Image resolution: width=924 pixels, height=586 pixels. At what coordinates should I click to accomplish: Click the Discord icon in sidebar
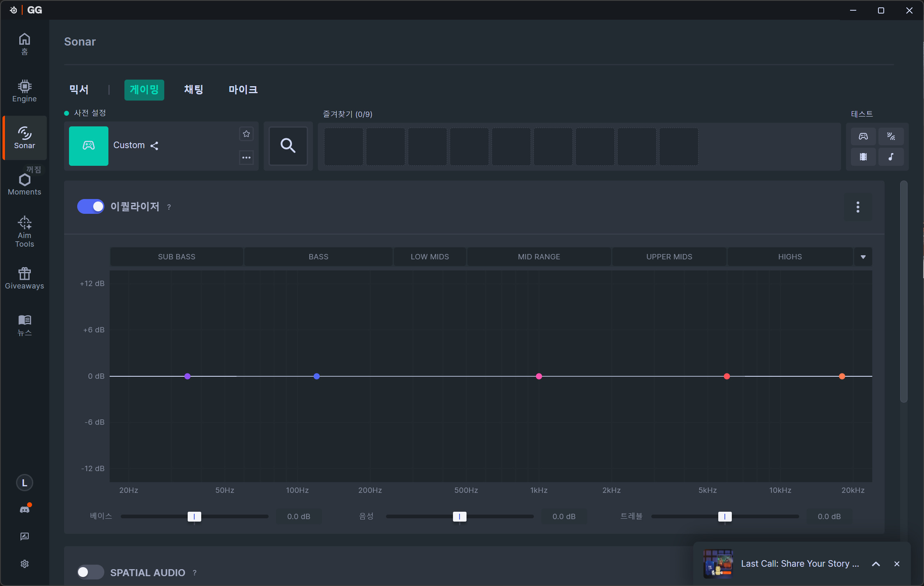25,509
